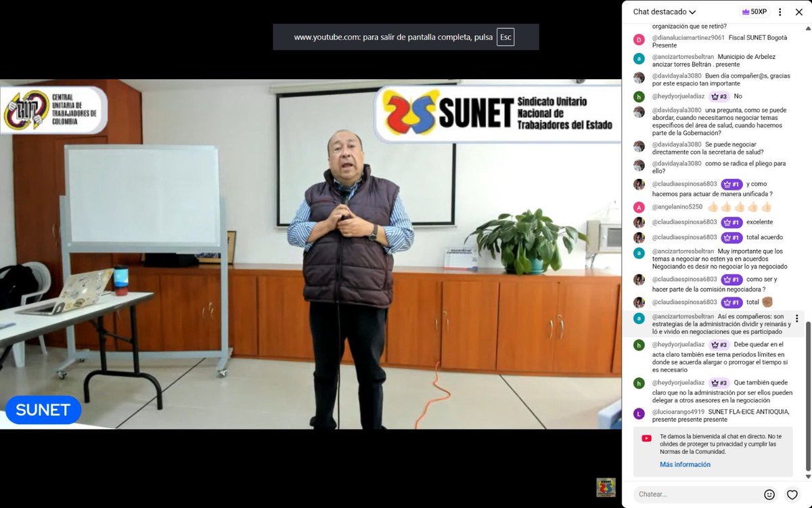
Task: Click avatar beside the Debe quedar en el acta message
Action: pyautogui.click(x=639, y=345)
